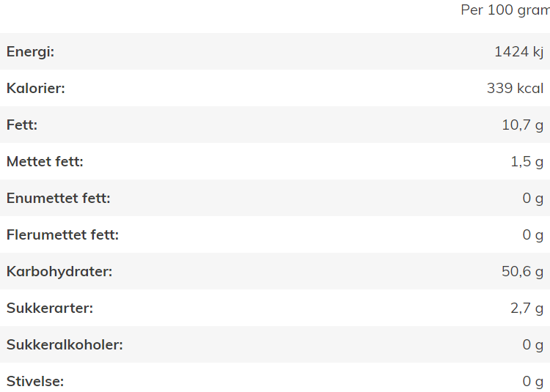Select the 2,7 g sugar value
The image size is (550, 392).
(x=527, y=308)
